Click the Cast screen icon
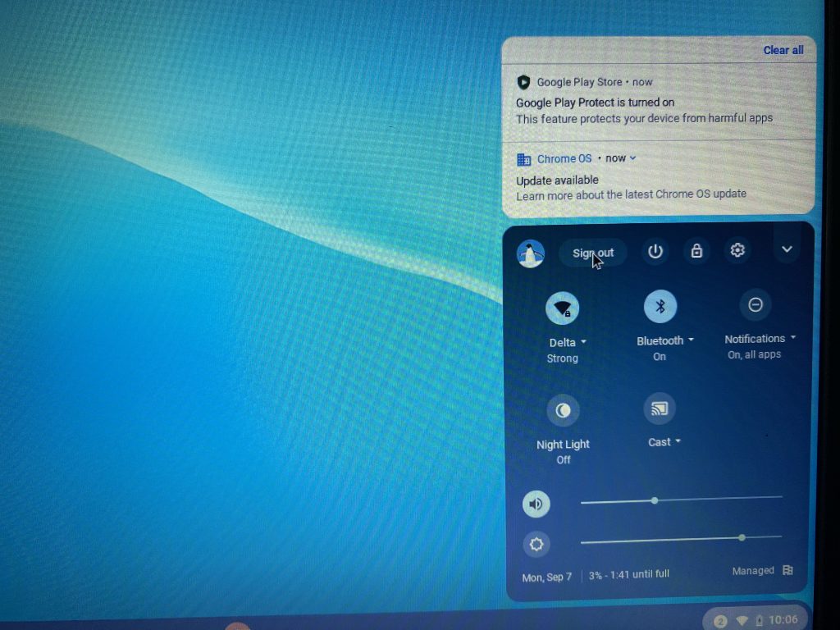This screenshot has width=840, height=630. [660, 409]
